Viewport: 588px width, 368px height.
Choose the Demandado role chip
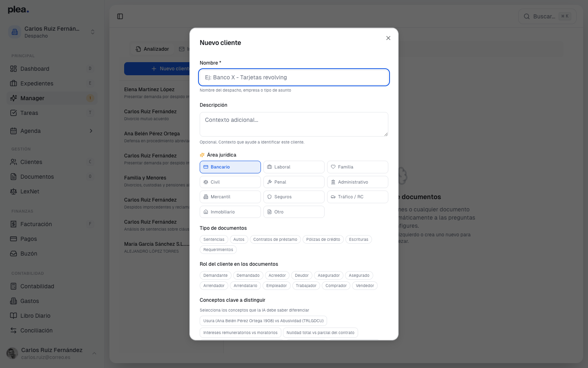pyautogui.click(x=248, y=276)
